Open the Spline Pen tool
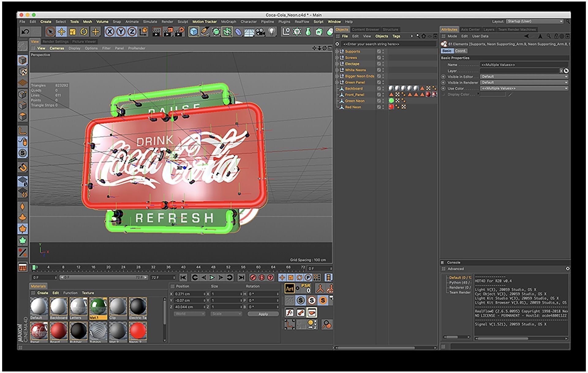Screen dimensions: 588x373 point(205,32)
